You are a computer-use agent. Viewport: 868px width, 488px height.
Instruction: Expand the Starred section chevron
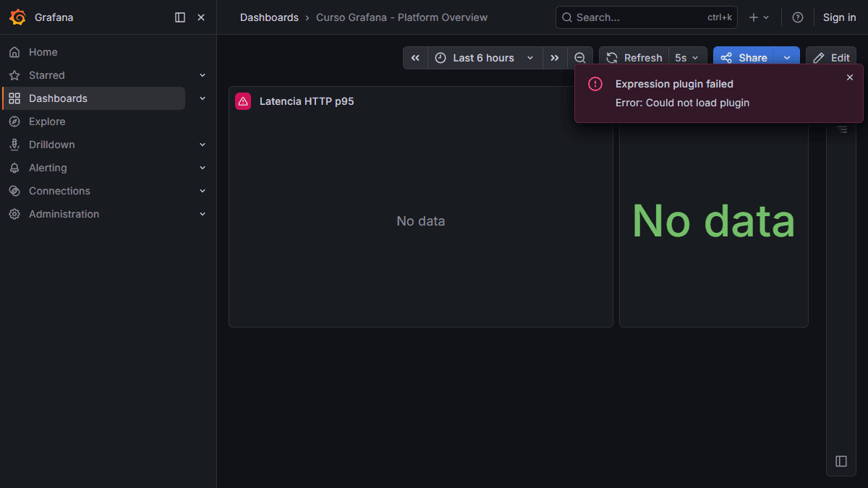click(x=203, y=75)
